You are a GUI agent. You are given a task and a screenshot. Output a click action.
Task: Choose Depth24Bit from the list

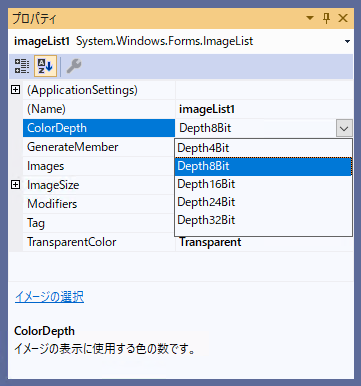(x=263, y=202)
